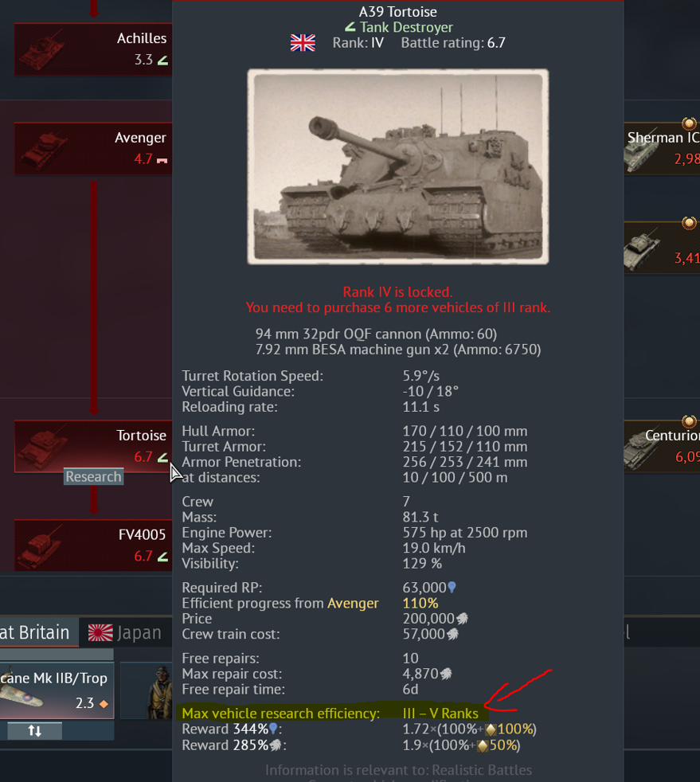700x782 pixels.
Task: Select the Centurion premium vehicle card
Action: click(662, 447)
